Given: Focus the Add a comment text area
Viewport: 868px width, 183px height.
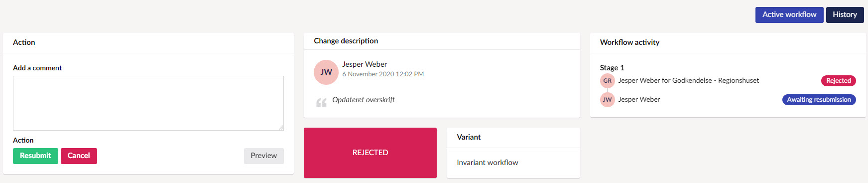Looking at the screenshot, I should click(148, 103).
